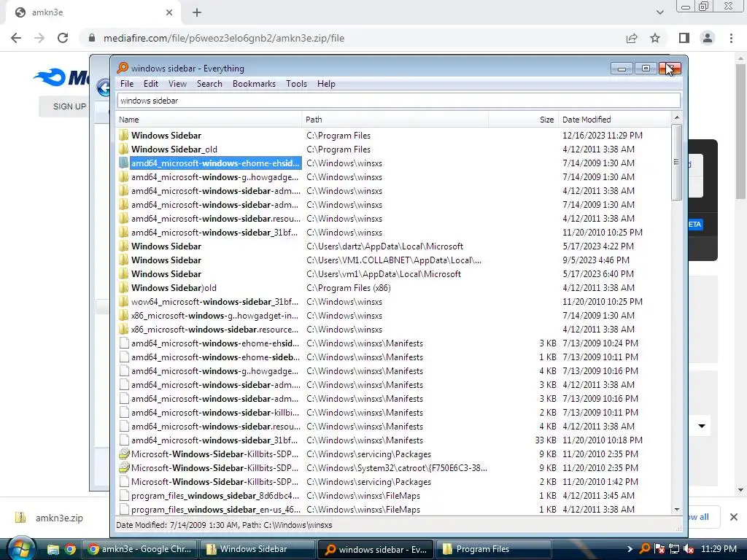The width and height of the screenshot is (747, 560).
Task: Sort results by Size column header
Action: click(x=523, y=120)
